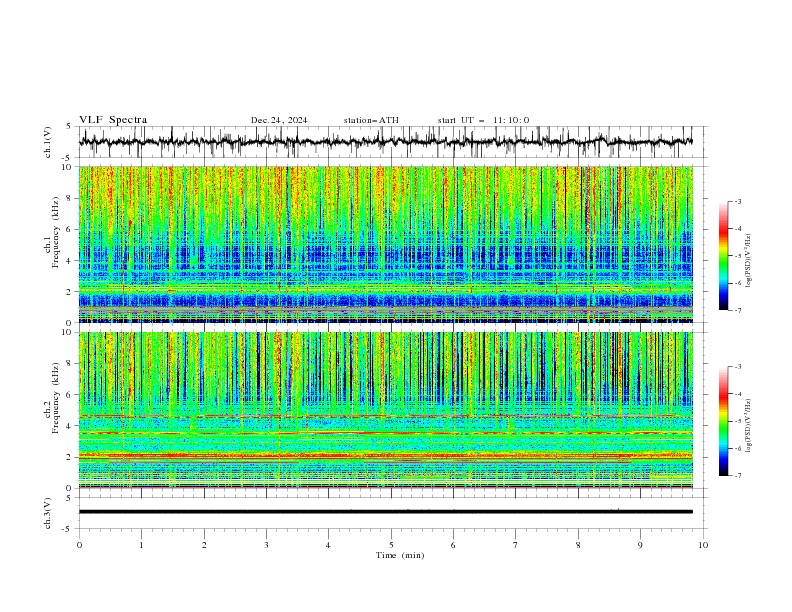Click the ch.1 spectrogram color bar

[x=724, y=256]
